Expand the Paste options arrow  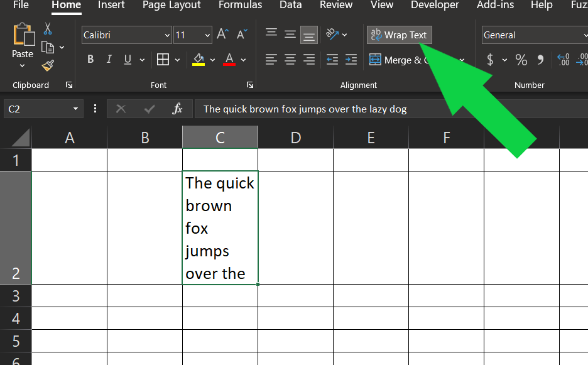[22, 66]
